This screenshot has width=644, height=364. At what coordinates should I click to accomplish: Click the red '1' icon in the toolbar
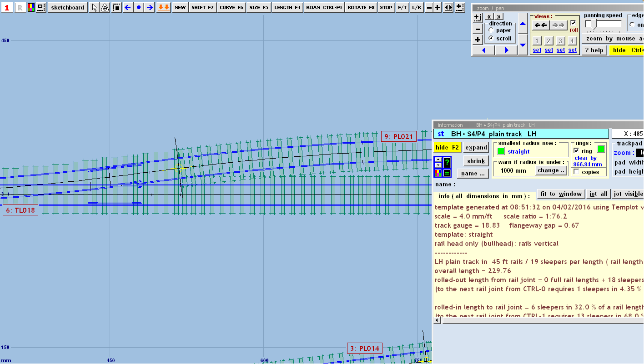(7, 7)
